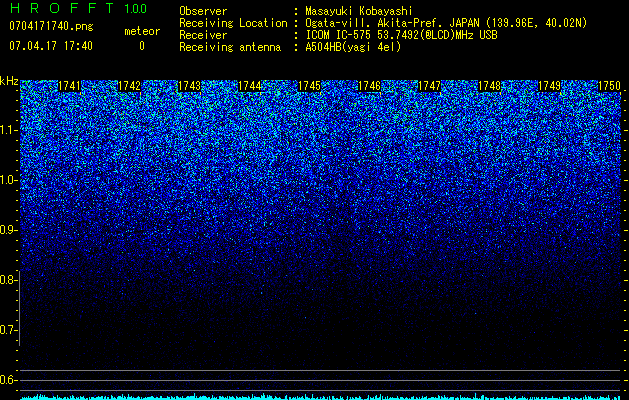Click the 1743 time marker
This screenshot has width=629, height=400.
coord(189,86)
